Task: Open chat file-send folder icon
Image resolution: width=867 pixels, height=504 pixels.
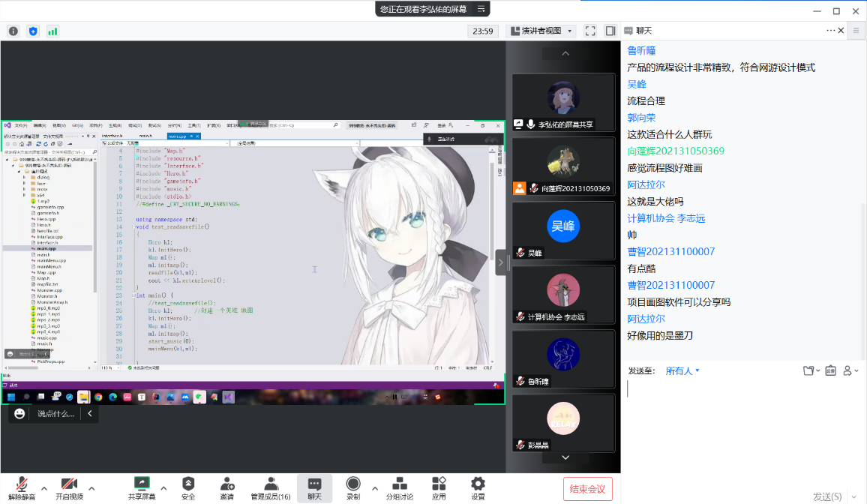Action: 811,370
